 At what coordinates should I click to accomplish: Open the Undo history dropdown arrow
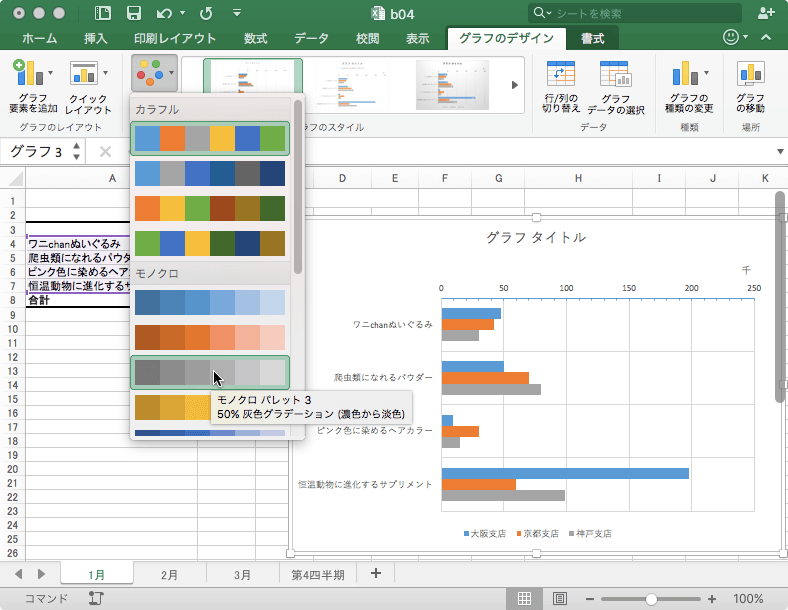pos(182,14)
